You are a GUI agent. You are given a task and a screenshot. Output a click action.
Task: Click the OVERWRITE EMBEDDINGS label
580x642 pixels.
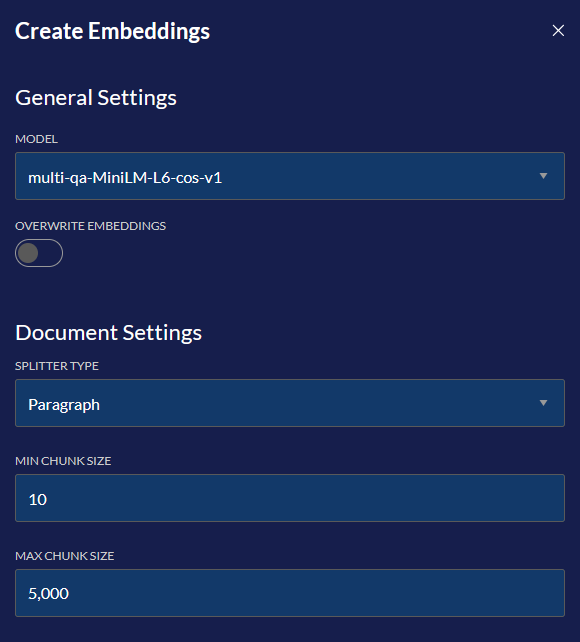pos(90,226)
